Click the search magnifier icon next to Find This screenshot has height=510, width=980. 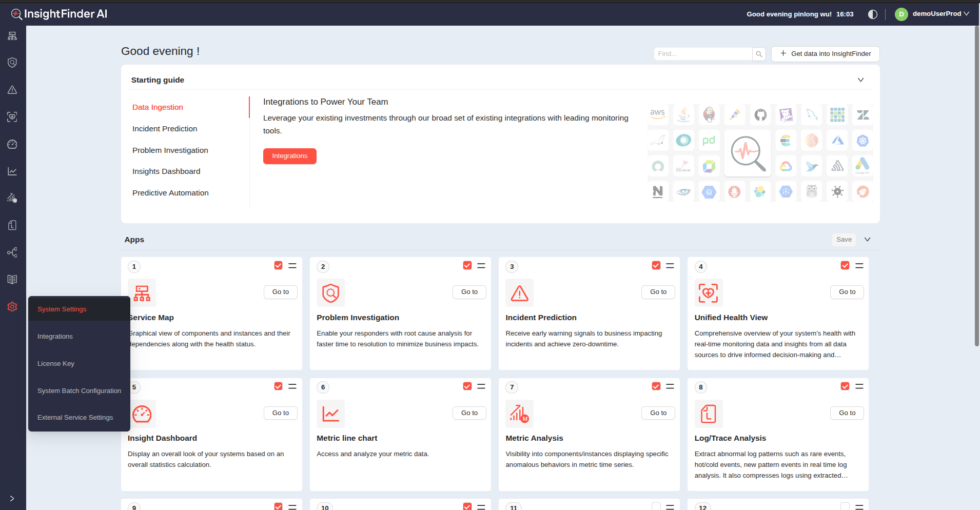[759, 54]
